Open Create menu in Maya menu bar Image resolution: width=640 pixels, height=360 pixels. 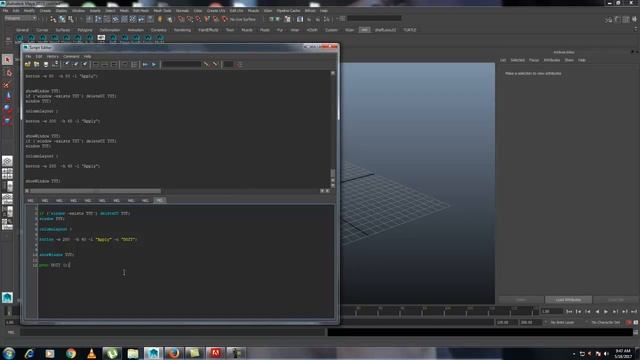(x=45, y=11)
